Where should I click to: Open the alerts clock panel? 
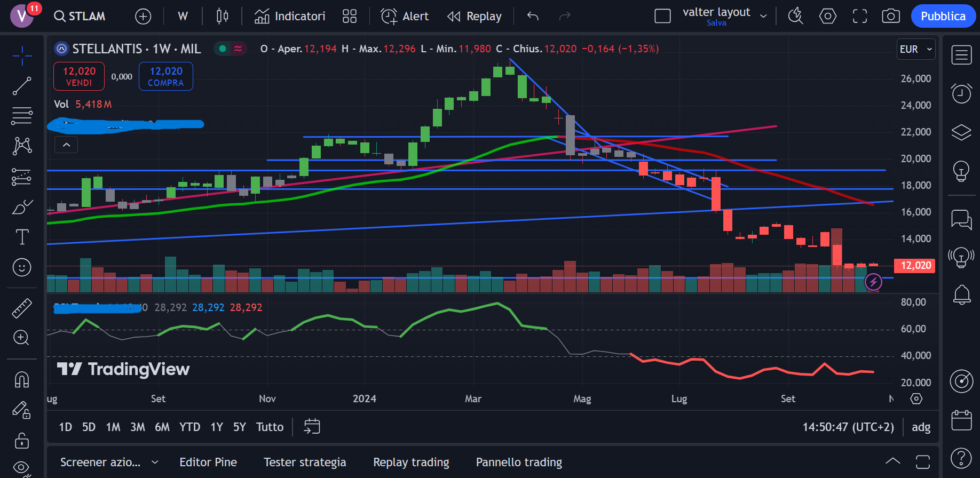coord(961,93)
